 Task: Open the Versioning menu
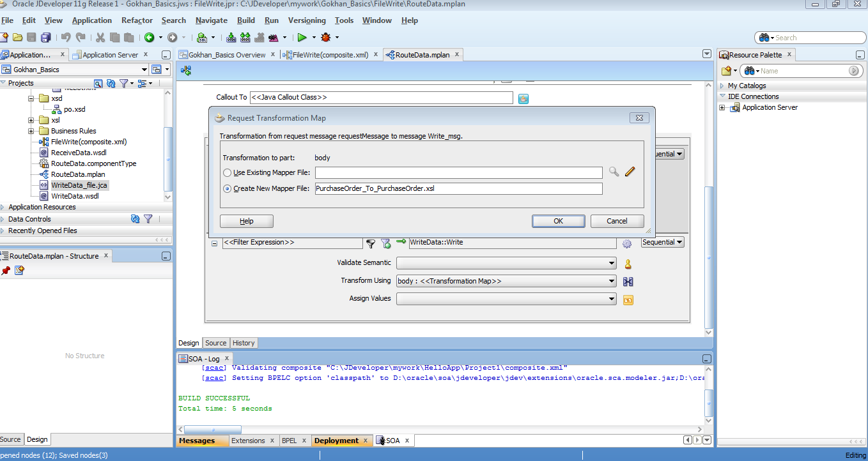click(x=307, y=20)
